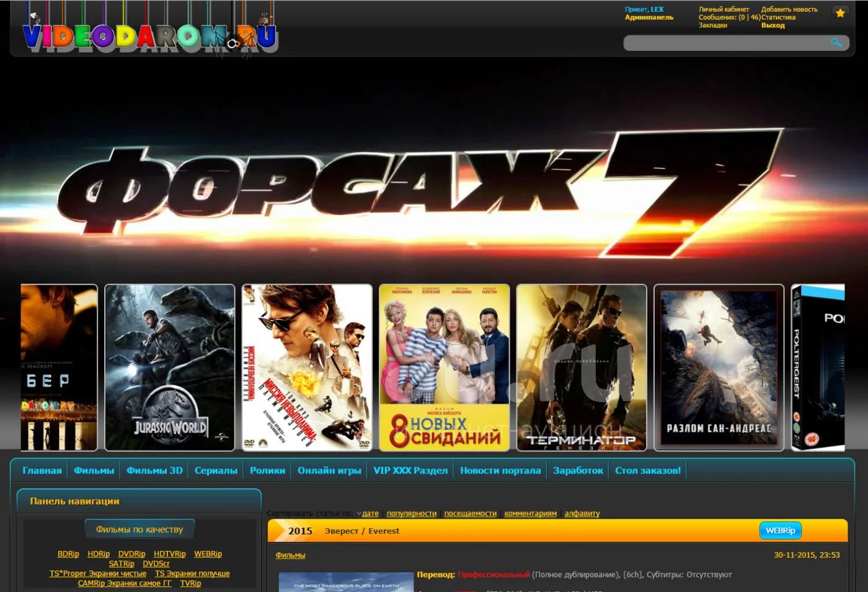Open the Терминатор Генезис poster
The image size is (868, 592).
tap(582, 368)
